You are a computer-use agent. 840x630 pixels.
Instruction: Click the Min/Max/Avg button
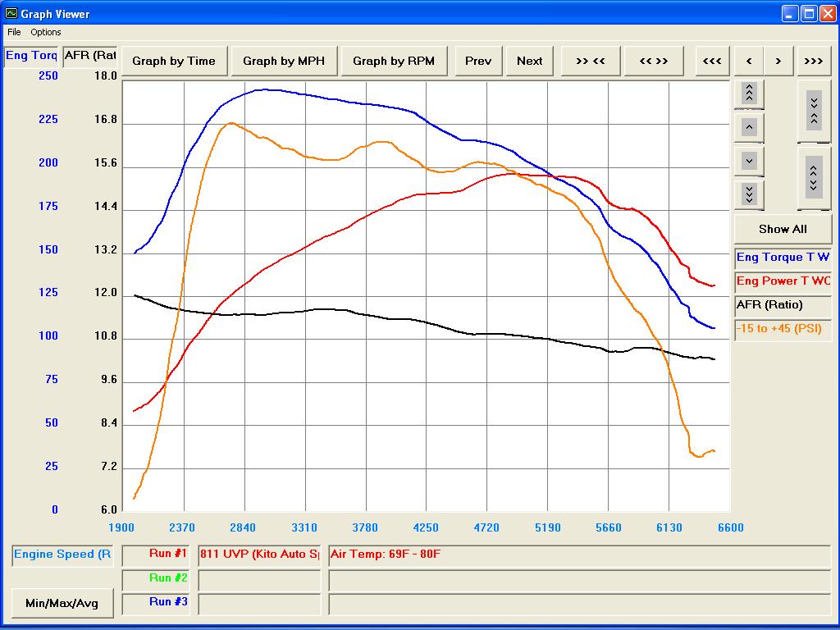62,603
